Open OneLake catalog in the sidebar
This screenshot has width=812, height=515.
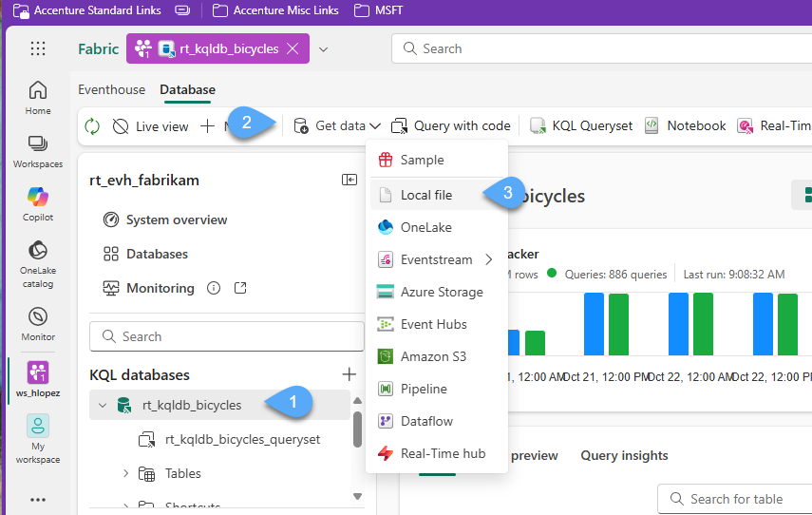pyautogui.click(x=38, y=264)
